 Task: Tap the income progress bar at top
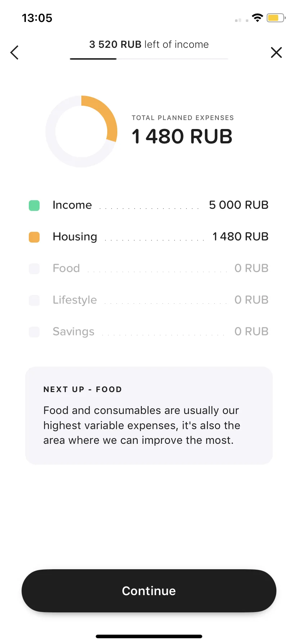coord(149,59)
